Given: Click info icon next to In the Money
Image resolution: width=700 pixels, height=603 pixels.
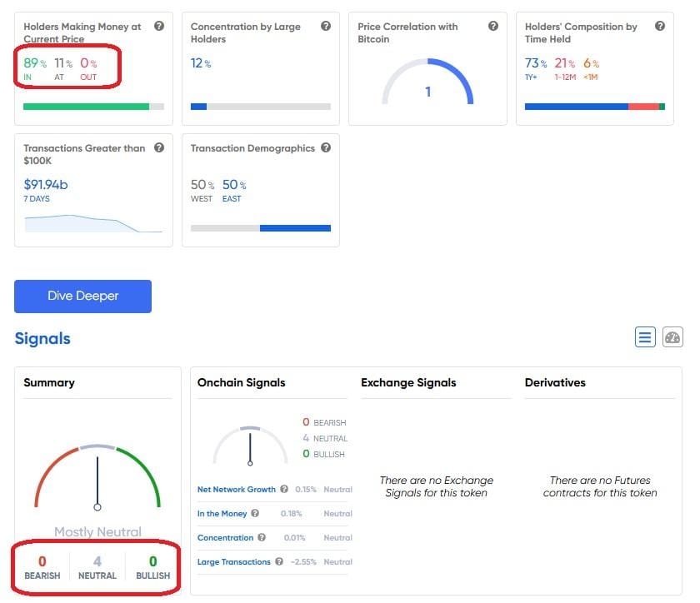Looking at the screenshot, I should point(255,514).
